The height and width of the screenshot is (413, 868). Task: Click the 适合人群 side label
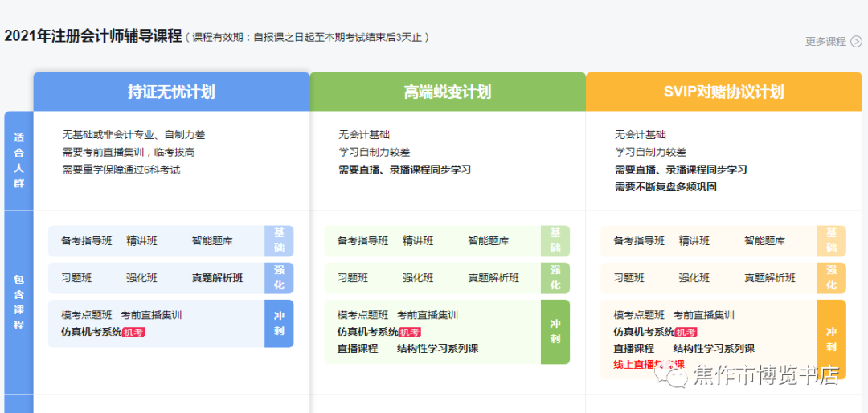tap(18, 161)
